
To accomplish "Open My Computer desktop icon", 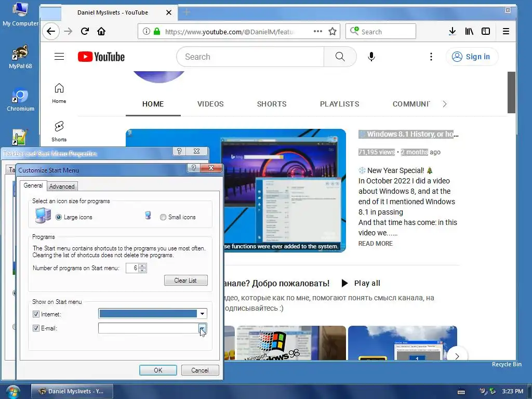I will coord(20,14).
